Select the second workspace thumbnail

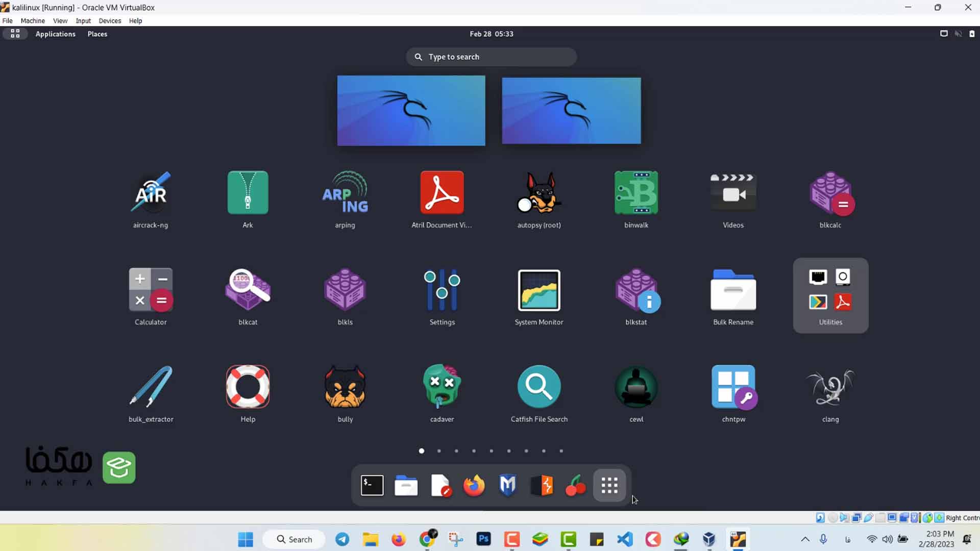click(x=571, y=111)
